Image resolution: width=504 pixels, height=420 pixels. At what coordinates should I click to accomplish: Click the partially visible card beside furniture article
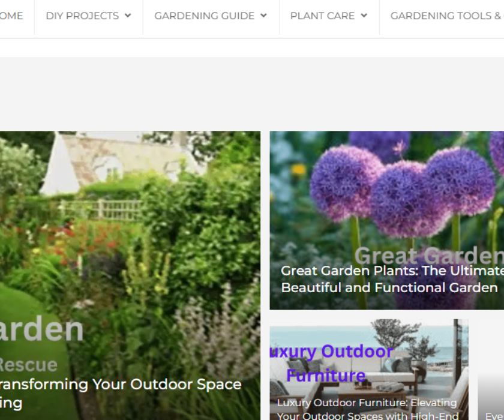[x=491, y=397]
